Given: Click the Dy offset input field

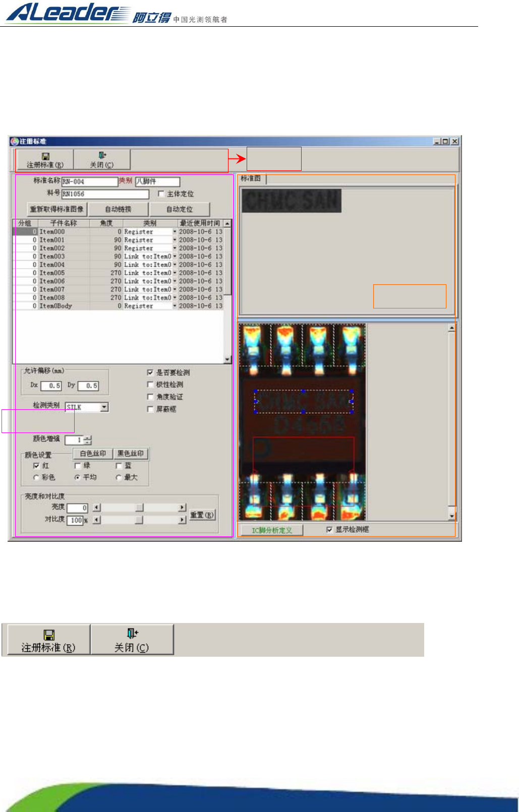Looking at the screenshot, I should (x=88, y=386).
